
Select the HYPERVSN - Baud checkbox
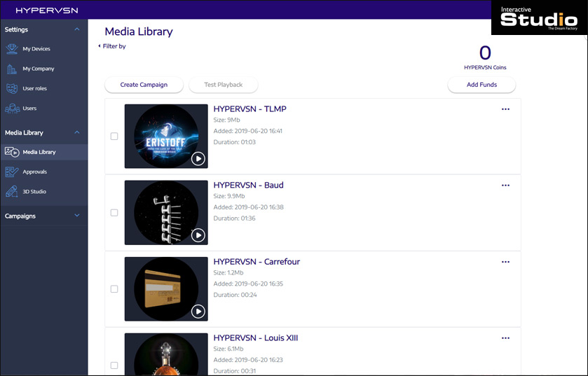point(114,213)
